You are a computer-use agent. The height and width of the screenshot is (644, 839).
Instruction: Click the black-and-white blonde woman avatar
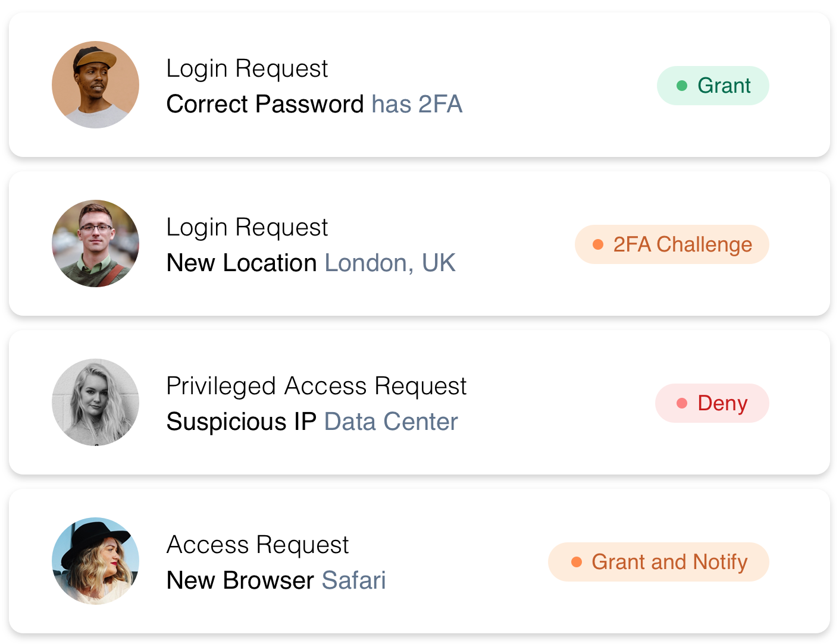[x=95, y=403]
